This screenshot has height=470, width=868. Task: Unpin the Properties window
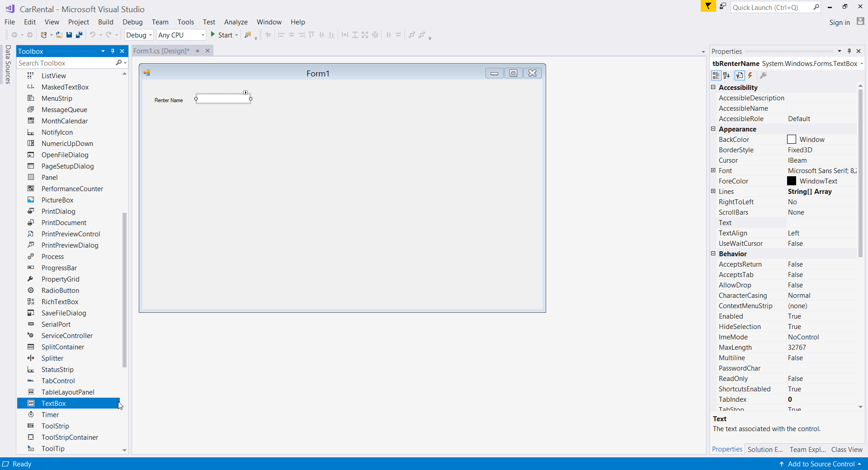click(849, 51)
